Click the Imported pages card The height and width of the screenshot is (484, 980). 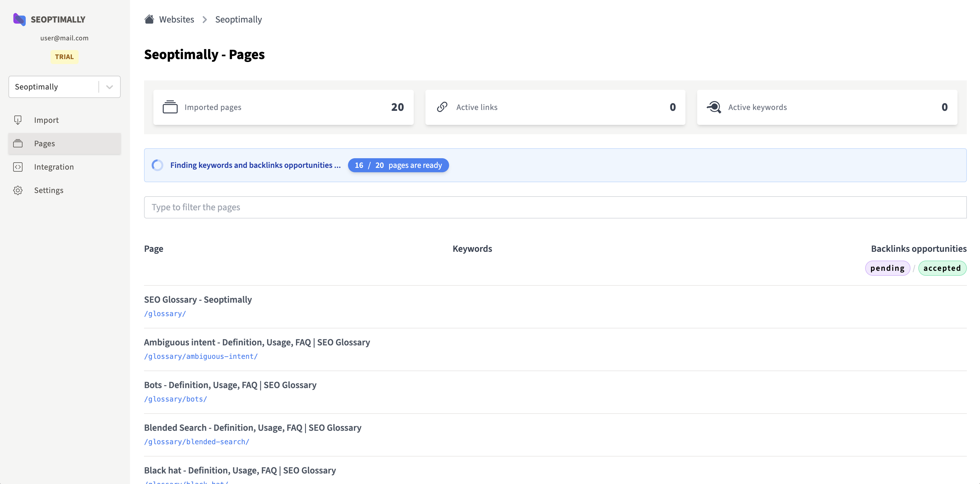point(283,107)
